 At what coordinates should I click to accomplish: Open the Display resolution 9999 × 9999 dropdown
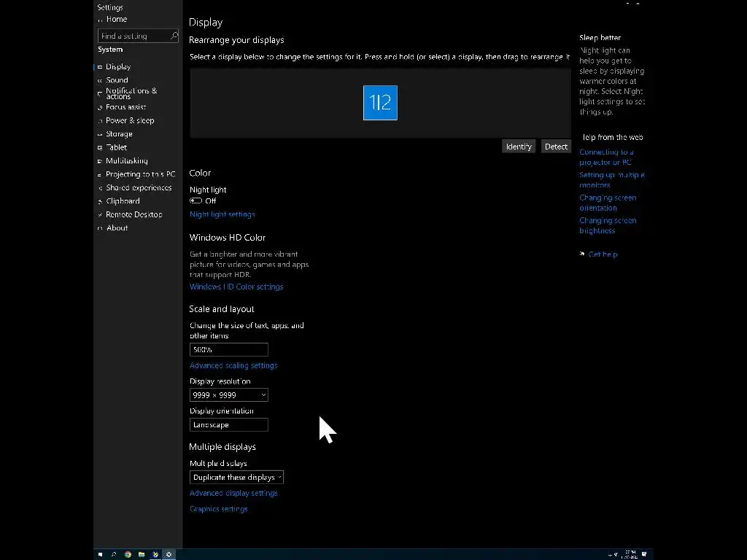pos(228,394)
